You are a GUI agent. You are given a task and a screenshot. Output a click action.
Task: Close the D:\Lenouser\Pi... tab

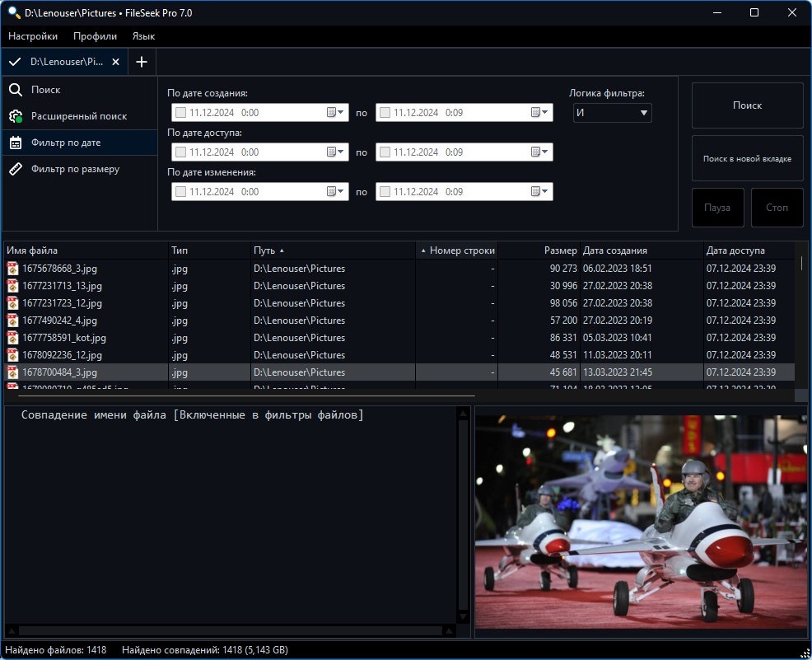click(116, 62)
